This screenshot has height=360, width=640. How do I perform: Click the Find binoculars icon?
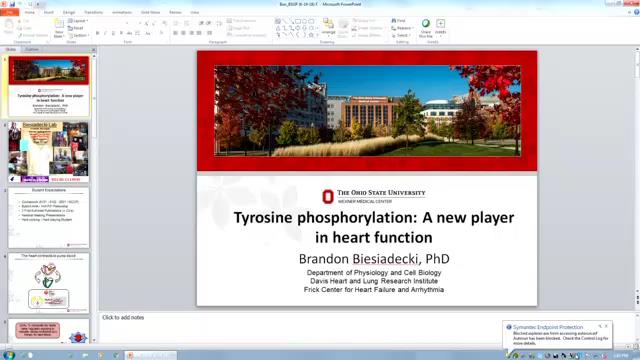pos(394,20)
